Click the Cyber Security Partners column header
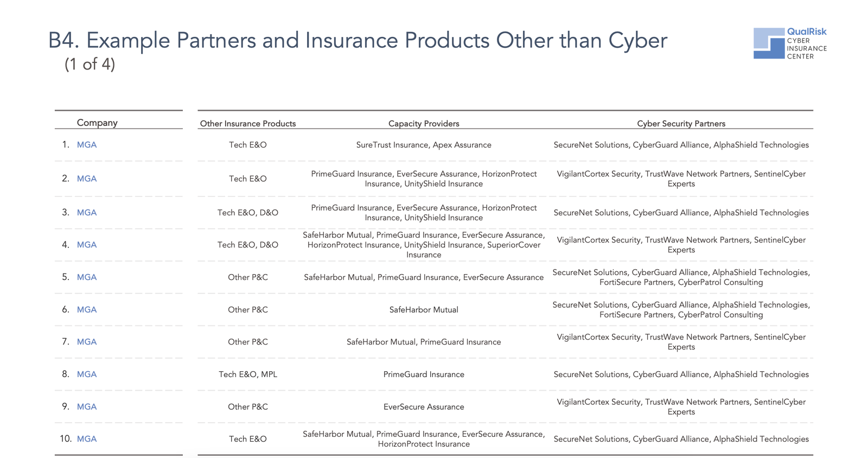The image size is (868, 458). (681, 124)
